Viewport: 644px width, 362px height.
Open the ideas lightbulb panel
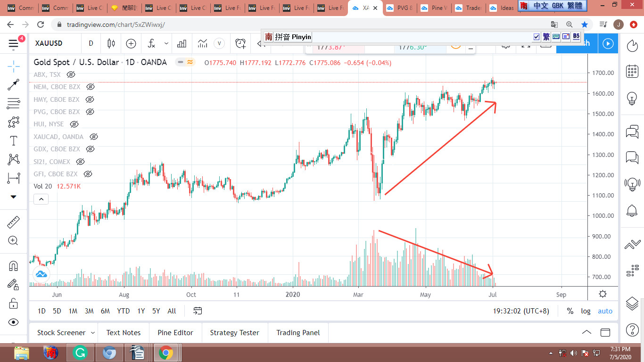(x=632, y=98)
